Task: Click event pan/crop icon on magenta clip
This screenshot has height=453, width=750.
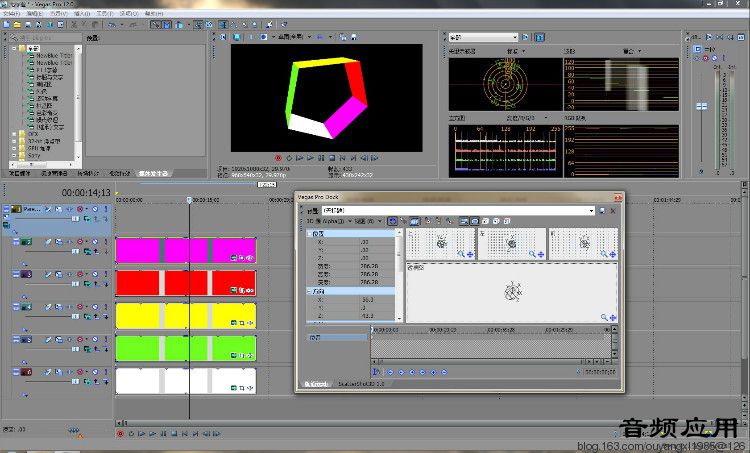Action: [x=242, y=258]
